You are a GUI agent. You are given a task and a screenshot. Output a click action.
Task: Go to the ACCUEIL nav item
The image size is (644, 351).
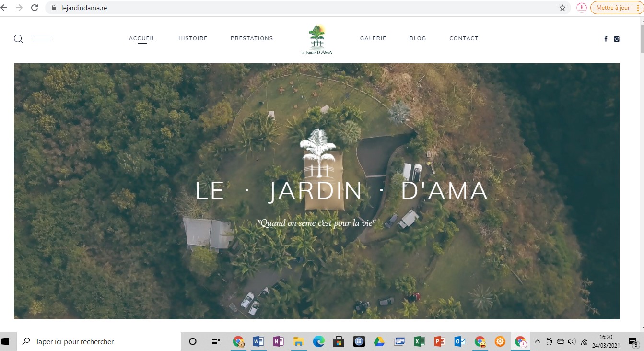(x=142, y=38)
